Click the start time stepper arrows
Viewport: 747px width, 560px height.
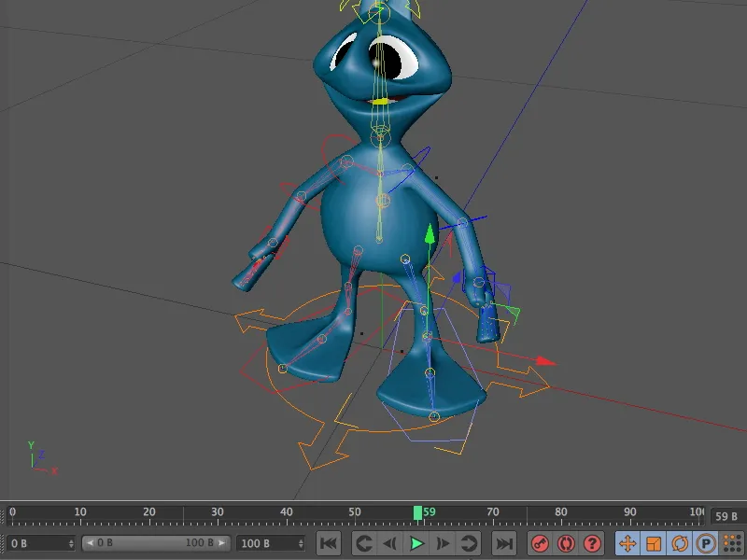(71, 541)
